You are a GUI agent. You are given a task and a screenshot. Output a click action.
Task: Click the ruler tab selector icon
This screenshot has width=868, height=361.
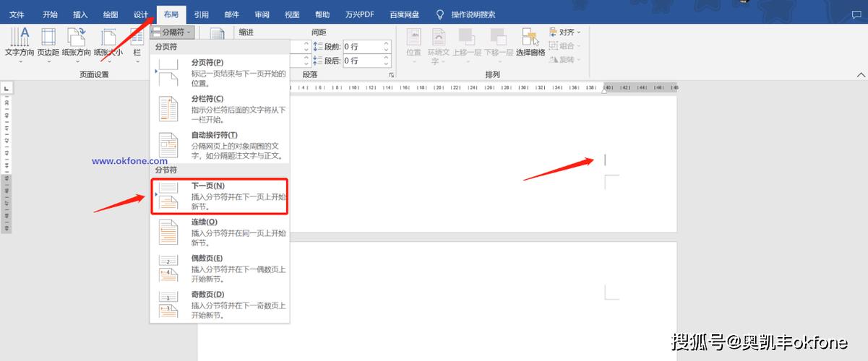pyautogui.click(x=7, y=88)
